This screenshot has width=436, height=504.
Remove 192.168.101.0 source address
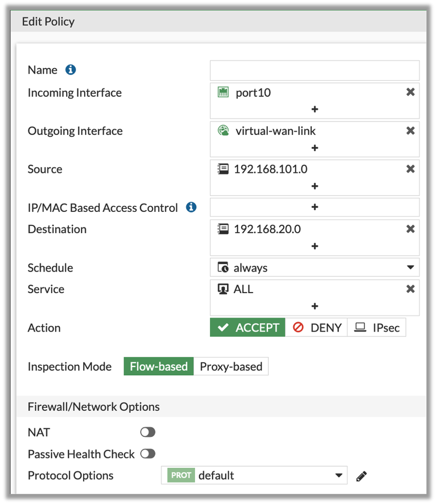(410, 169)
